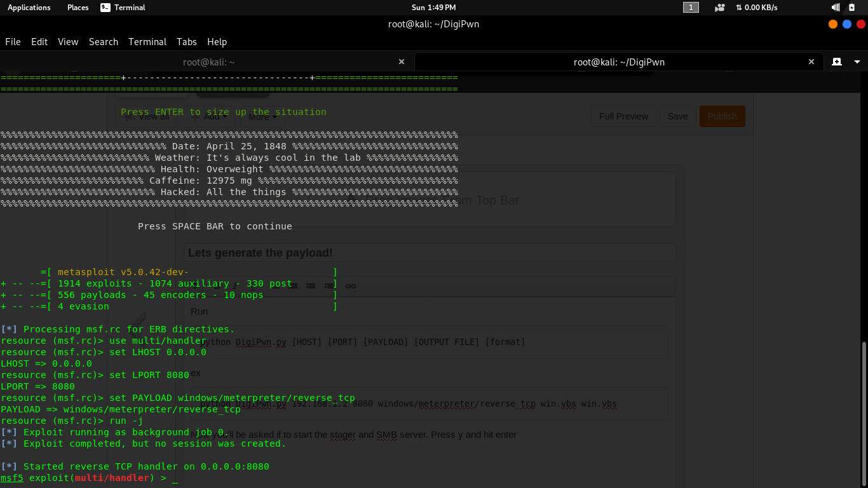868x488 pixels.
Task: Click the 'use multi/handler' command line
Action: [104, 341]
